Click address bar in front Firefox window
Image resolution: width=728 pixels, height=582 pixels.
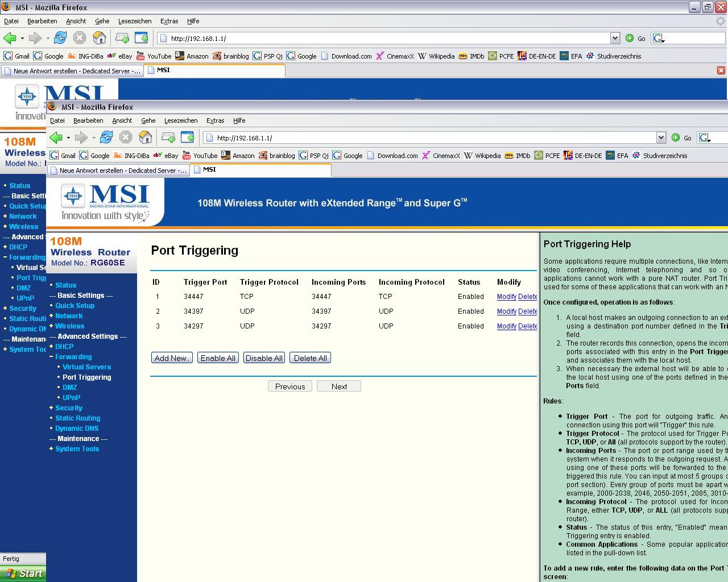[431, 138]
